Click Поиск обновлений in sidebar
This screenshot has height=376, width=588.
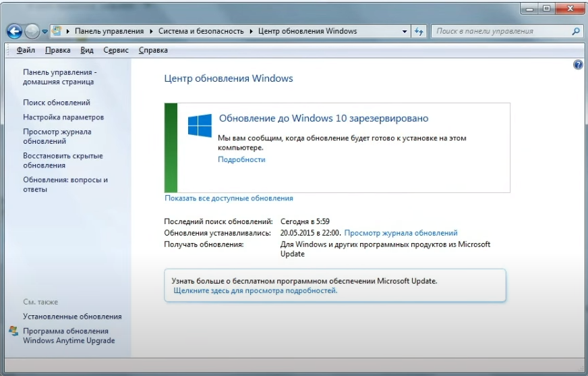[x=57, y=103]
